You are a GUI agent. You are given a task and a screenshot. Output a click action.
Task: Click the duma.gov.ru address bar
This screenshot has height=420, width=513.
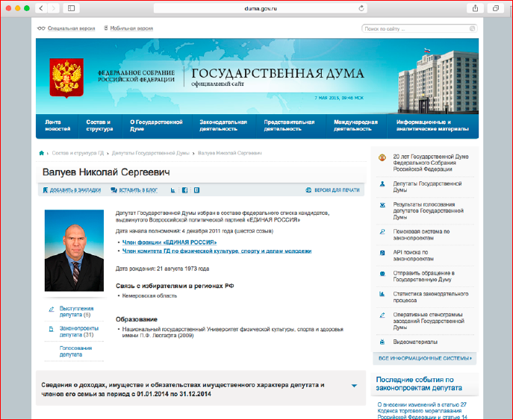click(261, 8)
